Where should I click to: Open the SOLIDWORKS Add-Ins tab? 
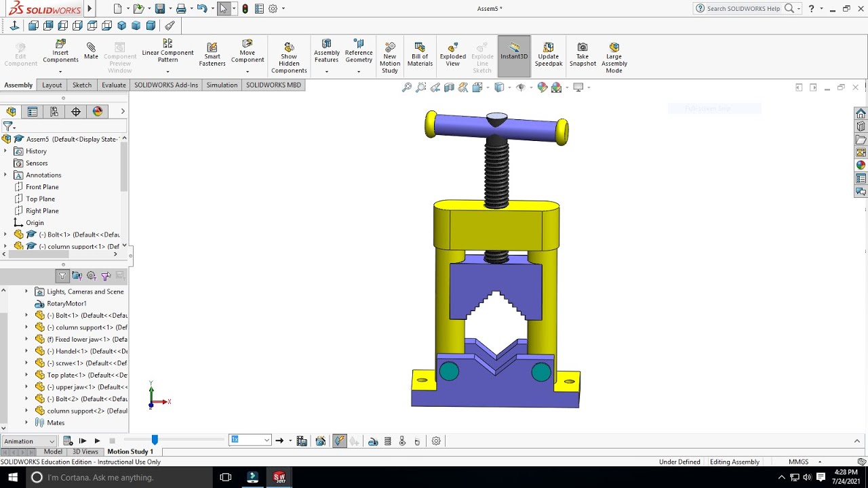pos(166,85)
